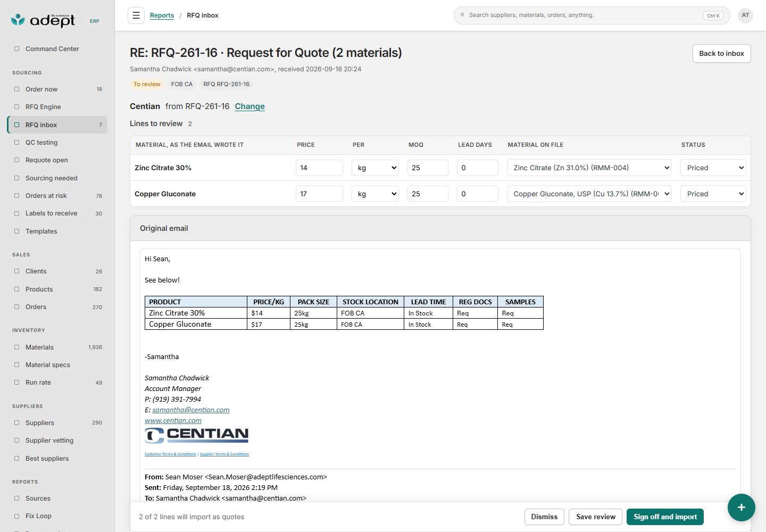Expand material on file dropdown for Zinc Citrate
Screen dimensions: 766x532
pos(589,168)
